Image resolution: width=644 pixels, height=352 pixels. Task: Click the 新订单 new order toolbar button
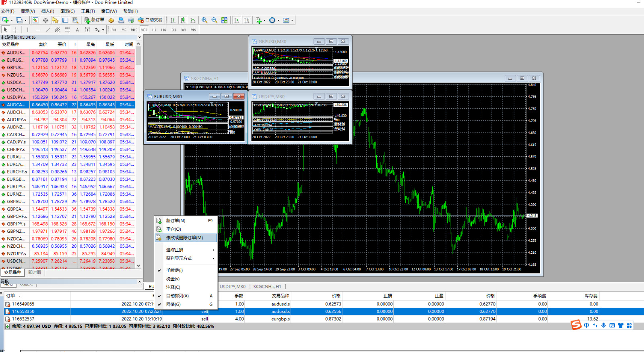click(x=94, y=20)
